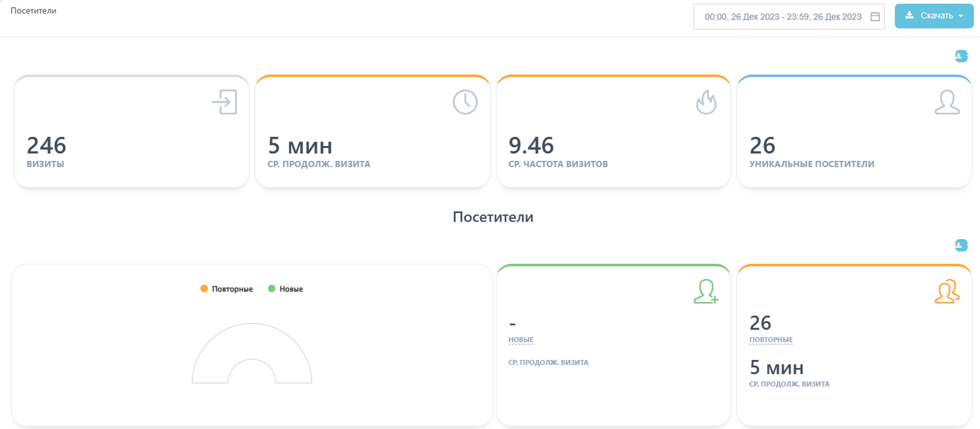Click the dash value in new visitors card

point(513,323)
